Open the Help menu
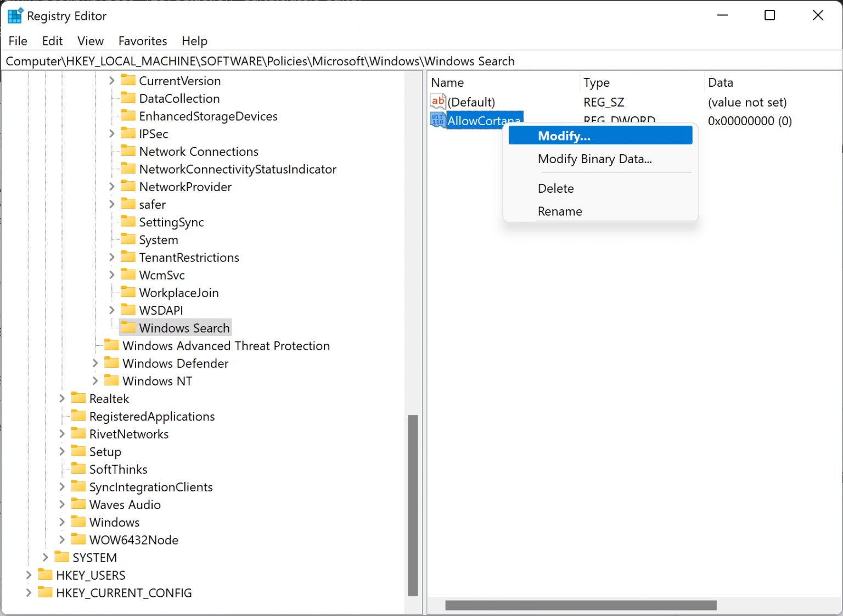Image resolution: width=843 pixels, height=616 pixels. [194, 41]
